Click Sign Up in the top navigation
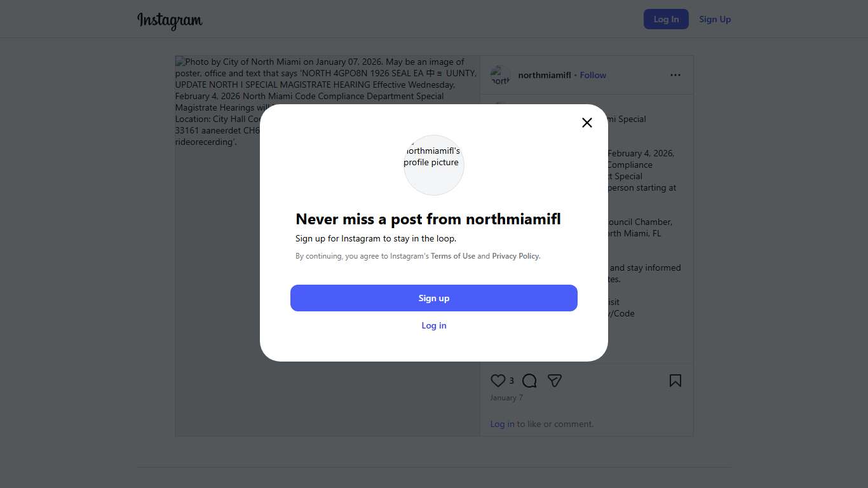This screenshot has width=868, height=488. pos(715,19)
